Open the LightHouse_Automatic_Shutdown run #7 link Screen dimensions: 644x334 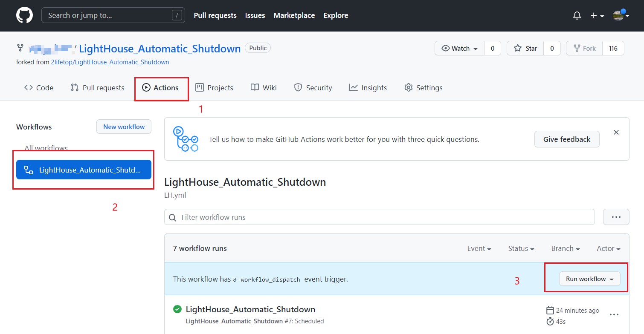point(250,309)
